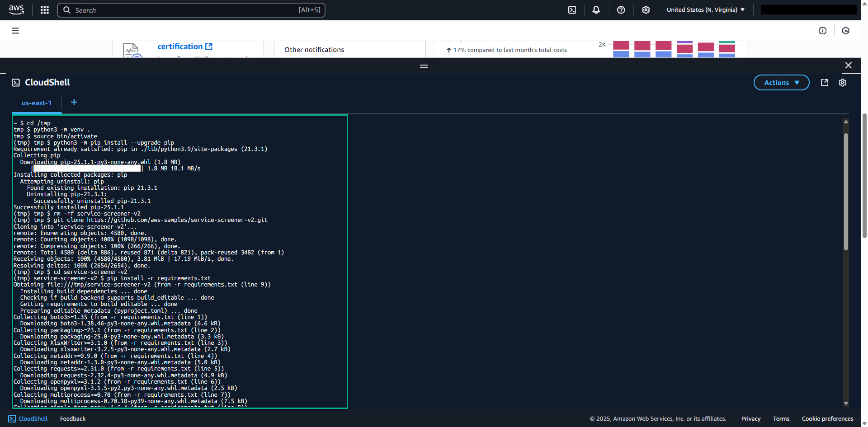The height and width of the screenshot is (427, 868).
Task: Click the Feedback link in the footer
Action: (72, 418)
